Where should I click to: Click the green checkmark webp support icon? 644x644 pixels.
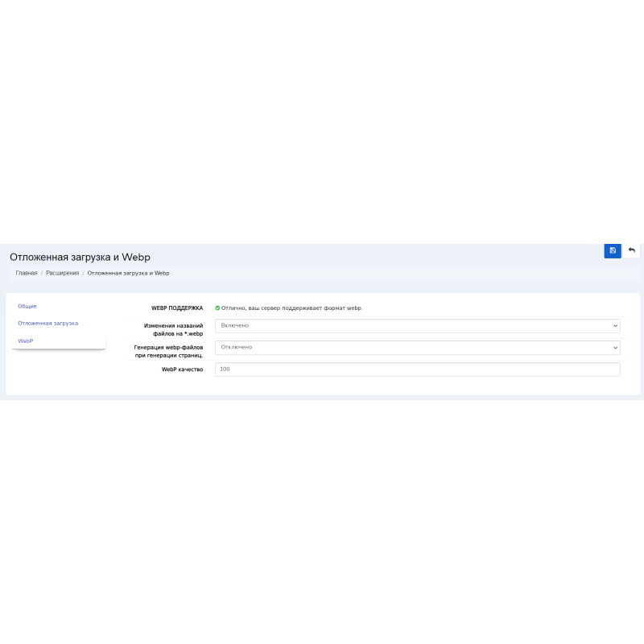tap(218, 308)
